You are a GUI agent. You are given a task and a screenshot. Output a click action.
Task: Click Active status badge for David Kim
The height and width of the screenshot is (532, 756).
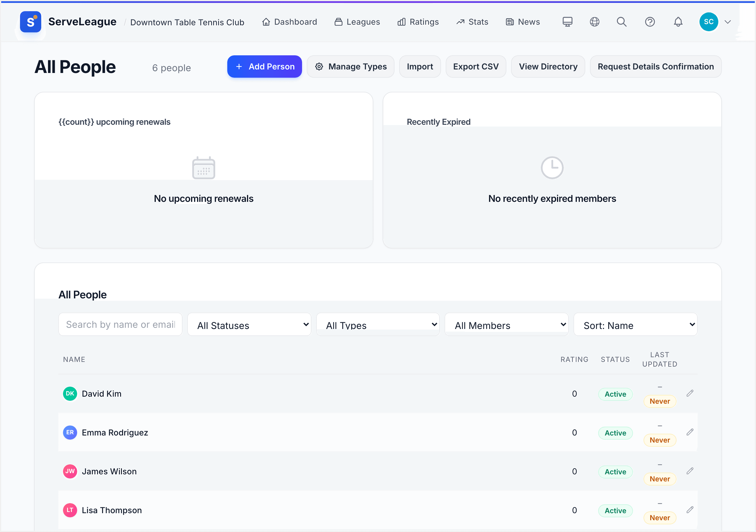pos(615,394)
